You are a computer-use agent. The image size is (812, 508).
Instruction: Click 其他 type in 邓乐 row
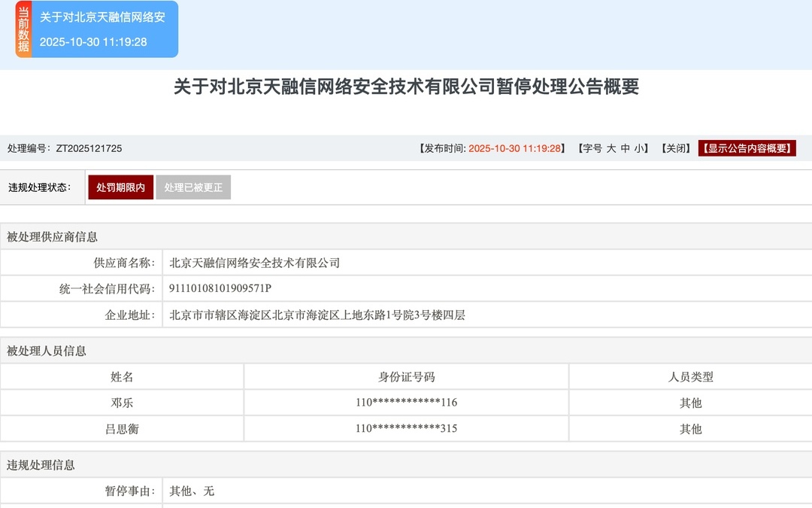coord(690,403)
